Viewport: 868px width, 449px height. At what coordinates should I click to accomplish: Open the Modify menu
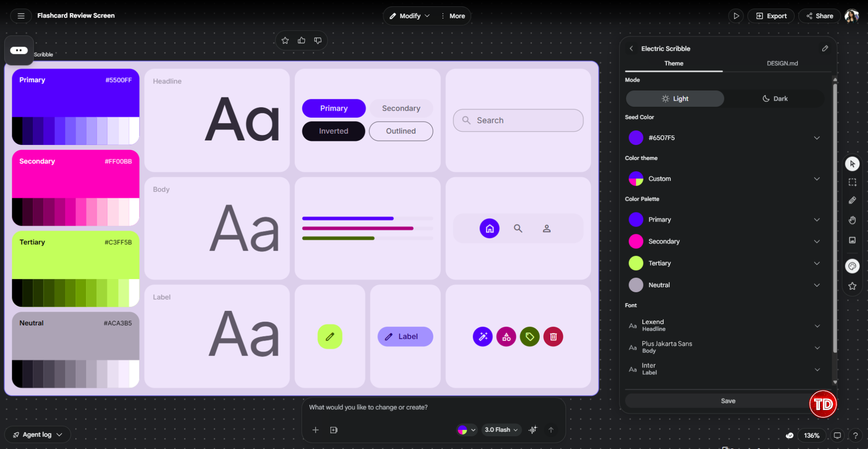tap(409, 15)
